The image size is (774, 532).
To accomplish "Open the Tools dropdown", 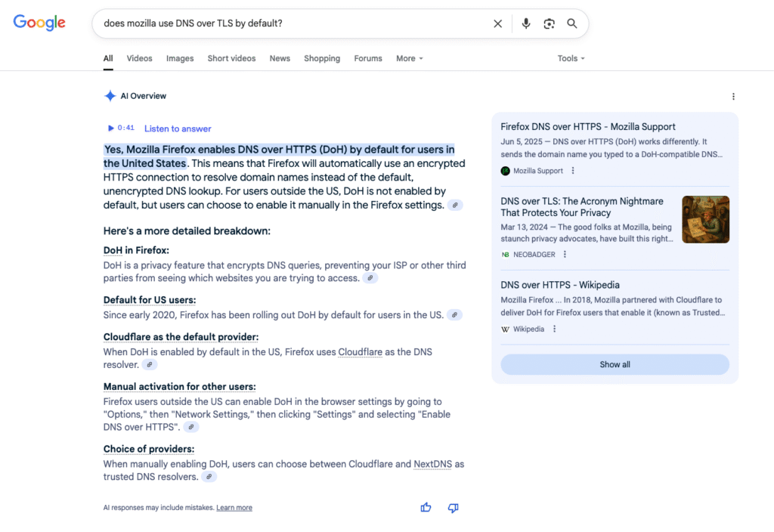I will point(571,58).
